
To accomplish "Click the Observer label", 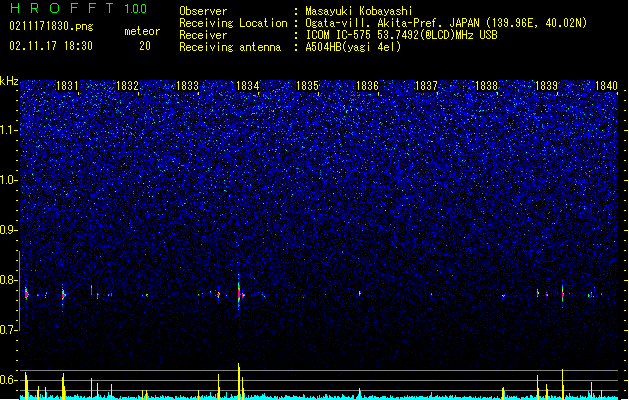I will pos(203,11).
